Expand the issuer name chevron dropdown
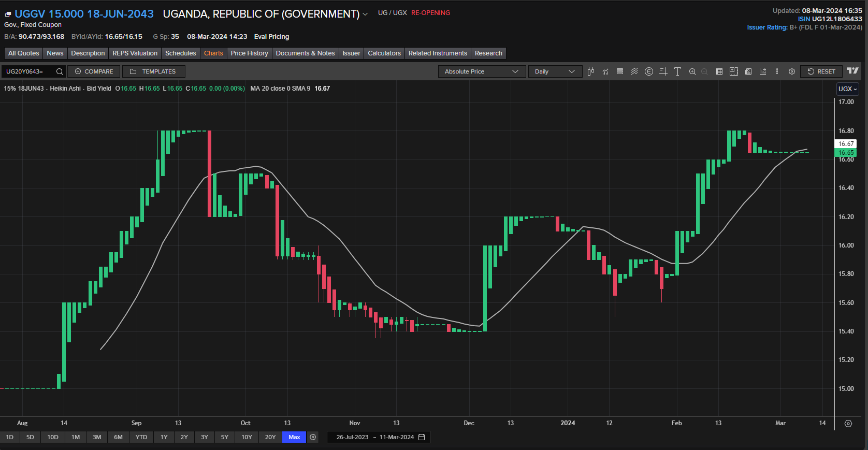868x450 pixels. tap(365, 14)
